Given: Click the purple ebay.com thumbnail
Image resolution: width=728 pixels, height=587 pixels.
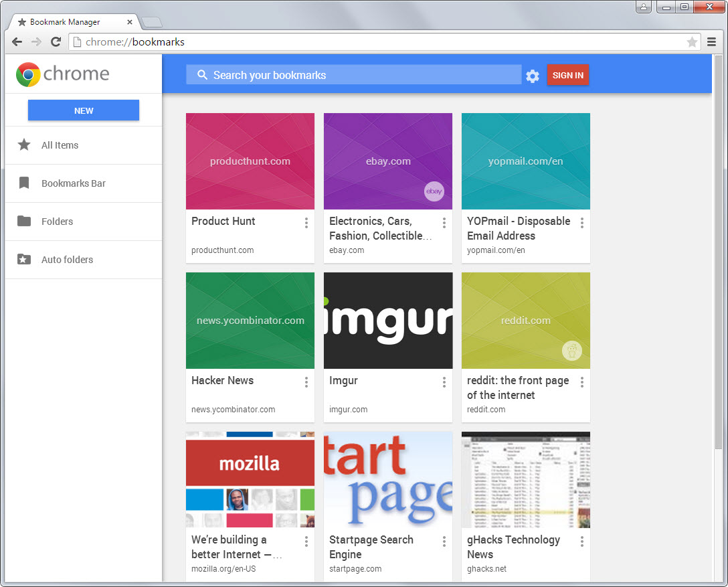Looking at the screenshot, I should pyautogui.click(x=388, y=161).
